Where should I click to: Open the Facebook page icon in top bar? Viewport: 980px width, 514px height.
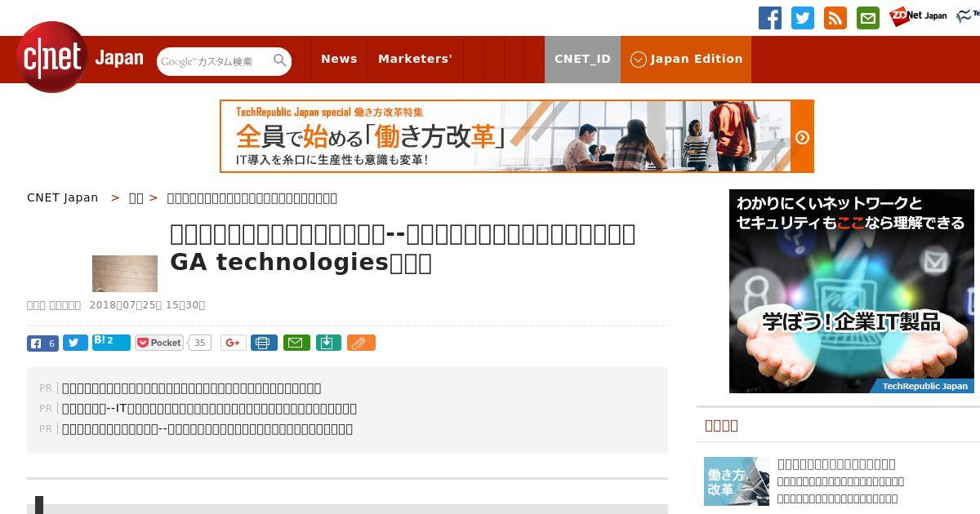tap(770, 18)
